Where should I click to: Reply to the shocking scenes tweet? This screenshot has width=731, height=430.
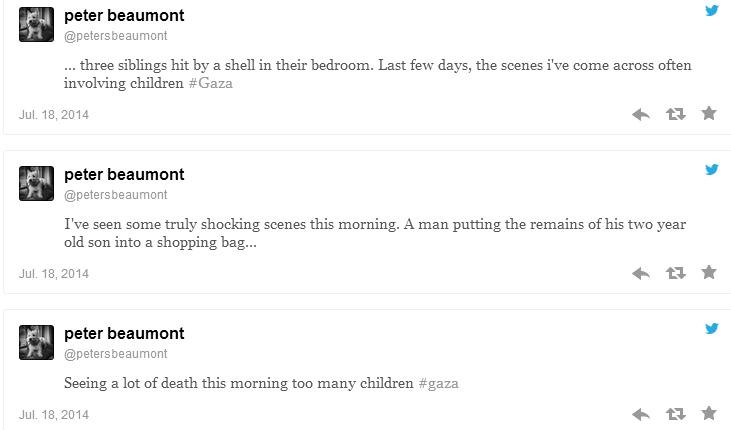tap(642, 273)
